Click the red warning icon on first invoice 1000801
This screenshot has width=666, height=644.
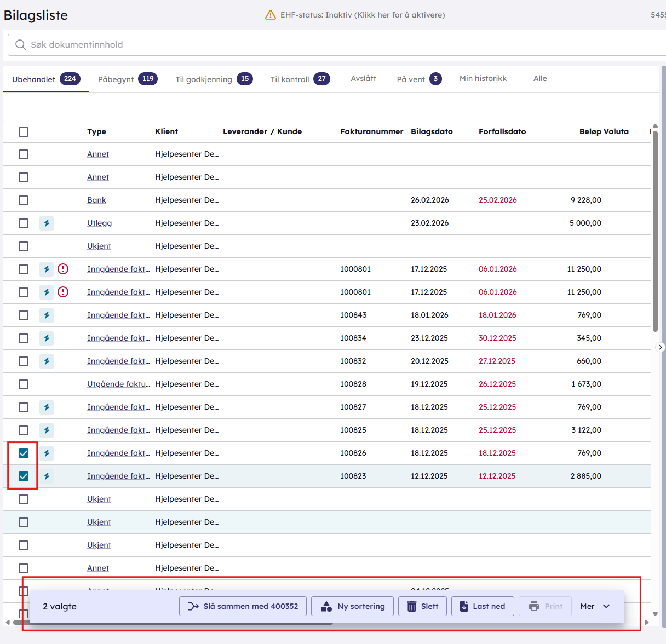[63, 269]
